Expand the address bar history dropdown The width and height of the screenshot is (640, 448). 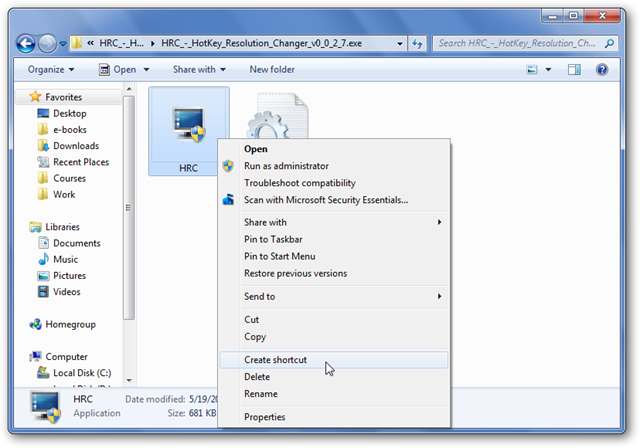400,43
